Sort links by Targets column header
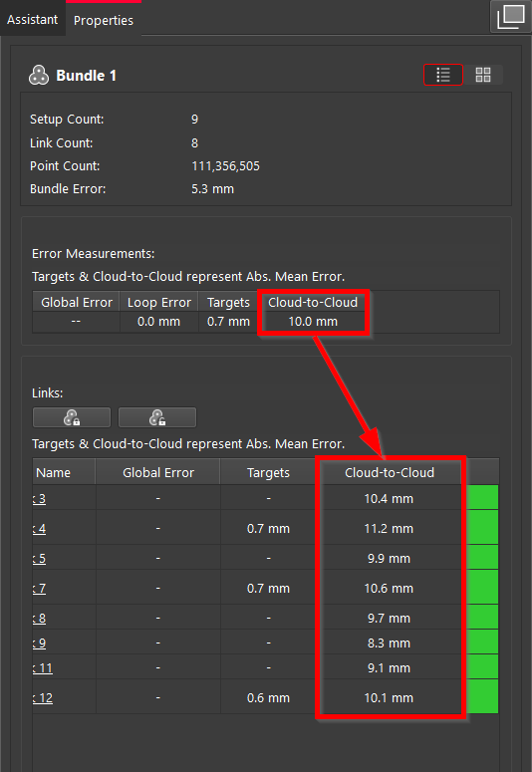The image size is (532, 772). point(268,472)
